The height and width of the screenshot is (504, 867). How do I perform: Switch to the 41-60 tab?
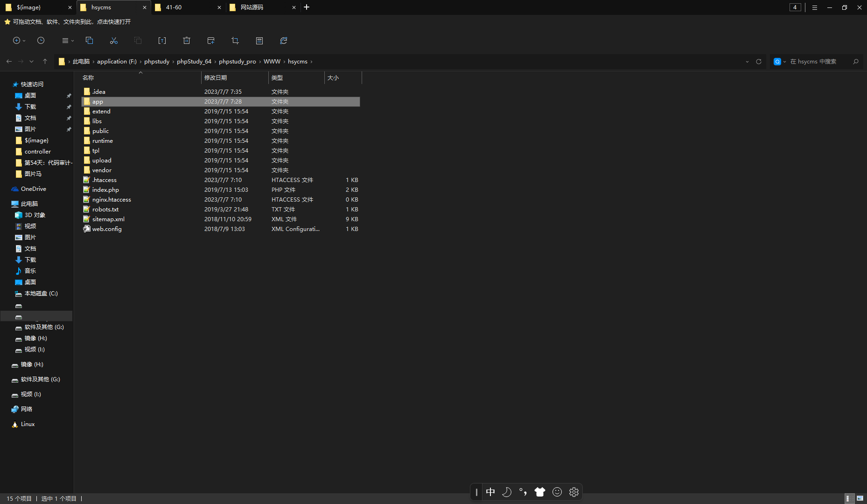coord(188,7)
